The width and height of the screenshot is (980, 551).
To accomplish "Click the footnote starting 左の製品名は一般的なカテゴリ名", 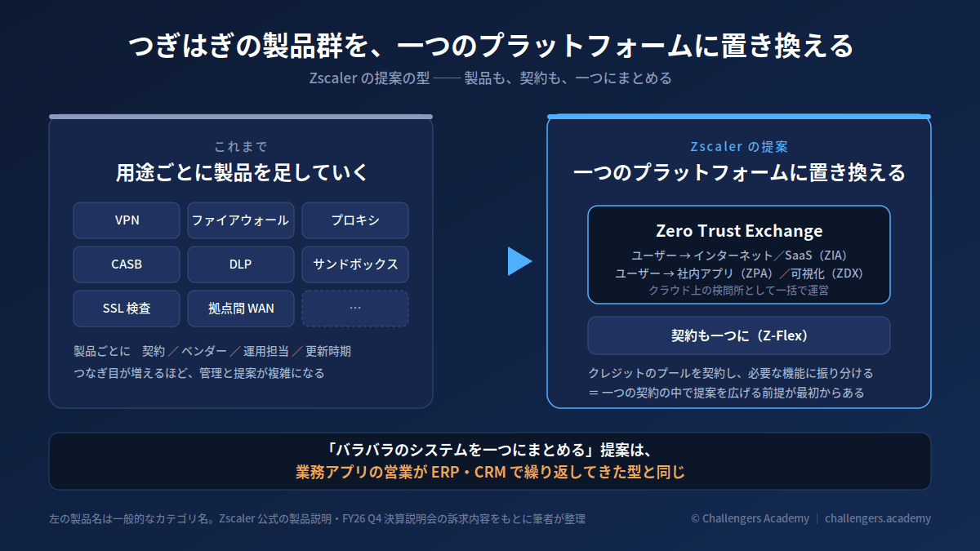I will click(318, 518).
